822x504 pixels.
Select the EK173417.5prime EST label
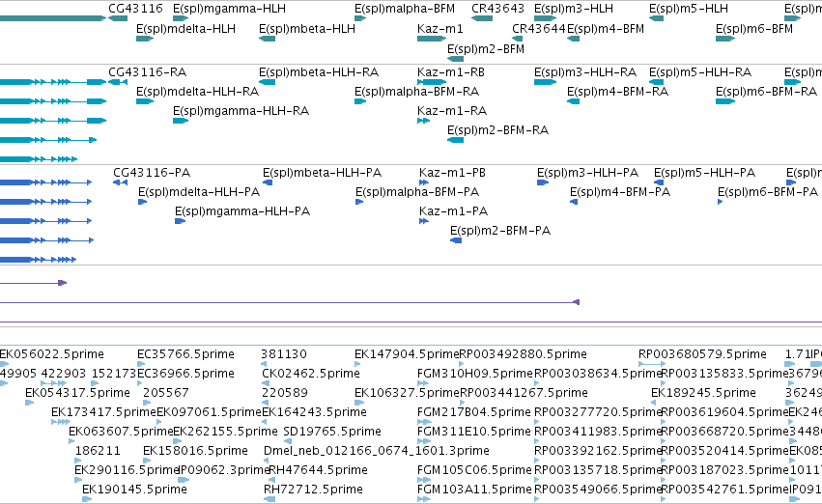(103, 412)
